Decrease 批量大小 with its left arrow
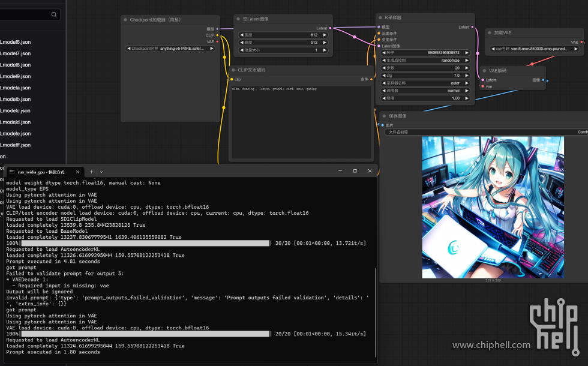Image resolution: width=588 pixels, height=366 pixels. [x=241, y=50]
